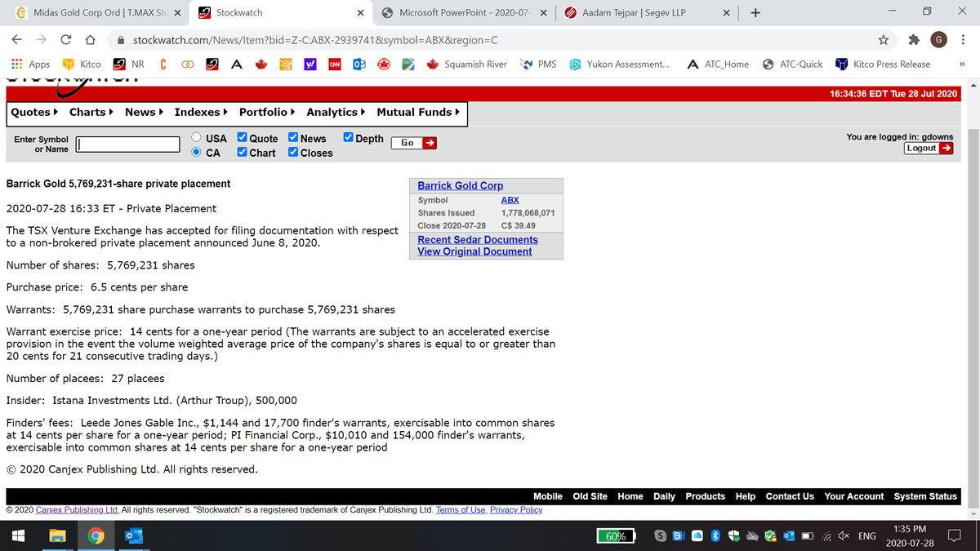
Task: Open a new browser tab
Action: pyautogui.click(x=755, y=12)
